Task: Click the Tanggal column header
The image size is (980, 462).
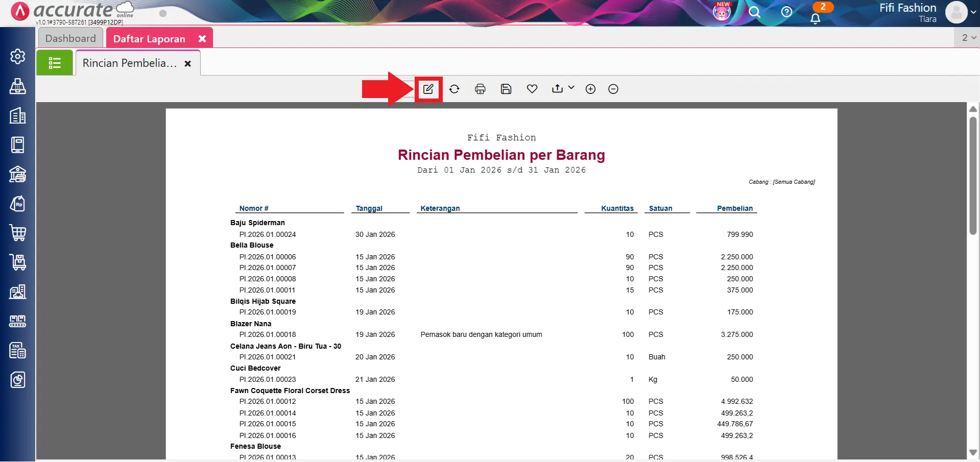Action: coord(369,208)
